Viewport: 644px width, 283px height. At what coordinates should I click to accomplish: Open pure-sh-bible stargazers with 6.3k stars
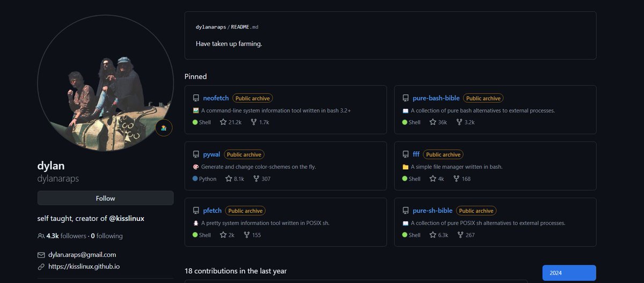pos(439,235)
